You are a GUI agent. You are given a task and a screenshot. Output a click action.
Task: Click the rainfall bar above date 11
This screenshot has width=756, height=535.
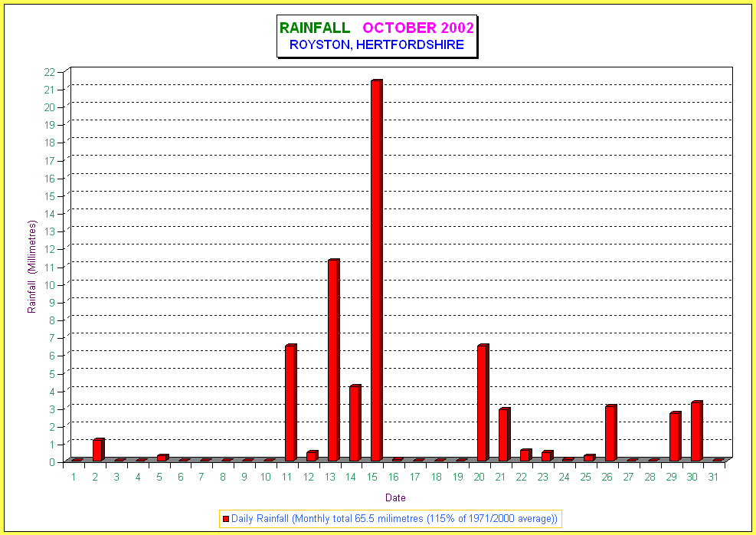[x=290, y=403]
